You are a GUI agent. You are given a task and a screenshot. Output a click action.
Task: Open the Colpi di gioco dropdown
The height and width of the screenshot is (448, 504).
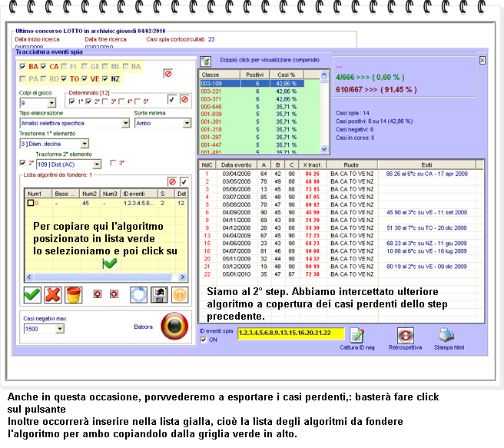[51, 103]
